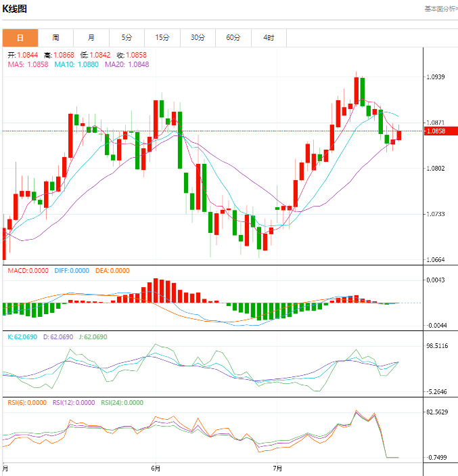Select the 30分 timeframe tab
Screen dimensions: 458x476
click(198, 38)
